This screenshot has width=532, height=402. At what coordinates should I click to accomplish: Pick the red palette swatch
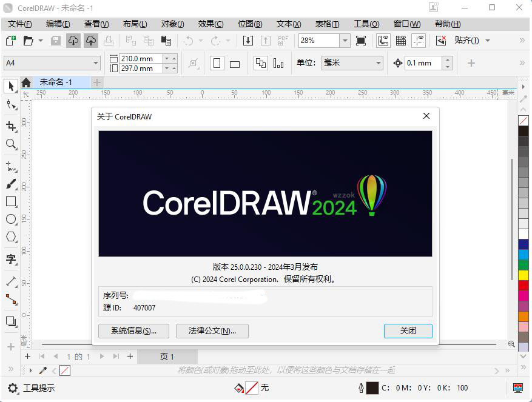coord(523,286)
